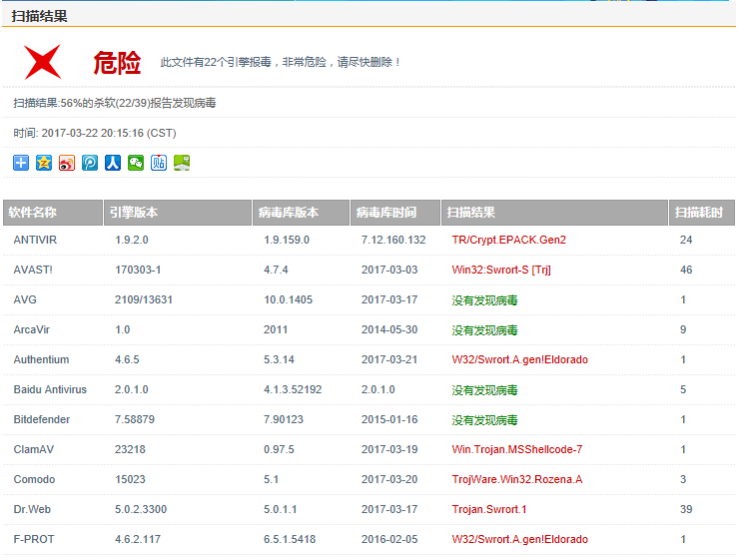Share to Qzone with the yellow star icon
The height and width of the screenshot is (560, 751).
[x=44, y=163]
